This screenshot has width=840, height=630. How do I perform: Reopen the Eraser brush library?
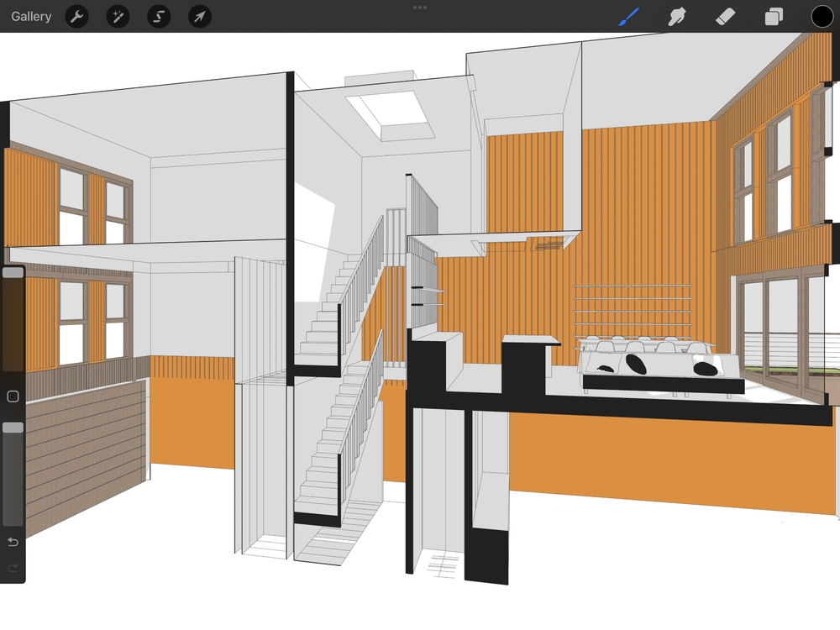(x=726, y=17)
